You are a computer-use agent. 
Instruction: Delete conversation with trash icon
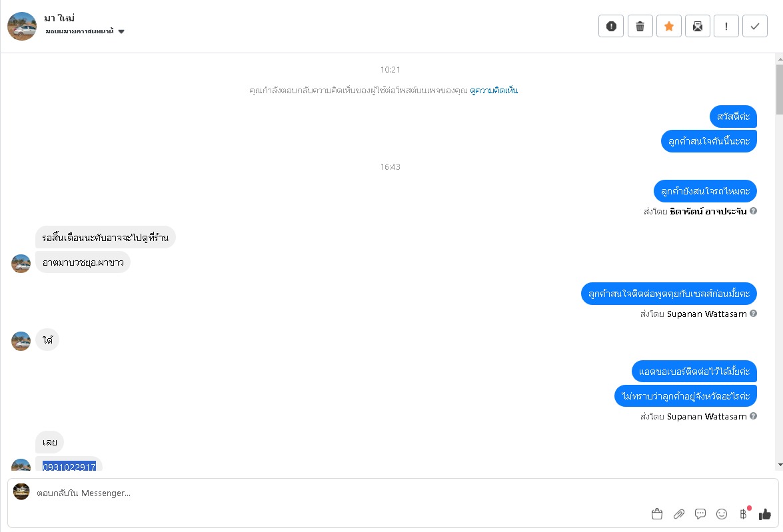coord(640,27)
